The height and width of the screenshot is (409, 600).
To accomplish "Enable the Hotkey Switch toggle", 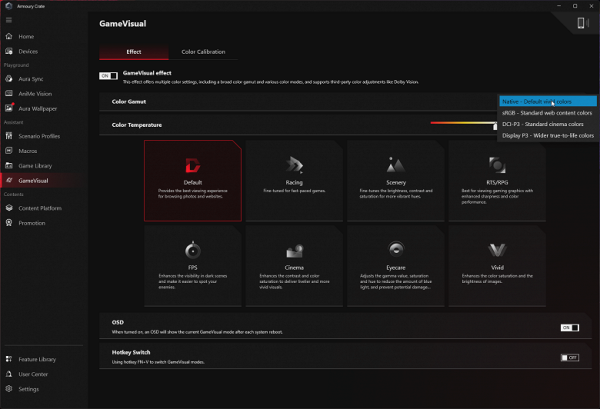I will pos(569,357).
